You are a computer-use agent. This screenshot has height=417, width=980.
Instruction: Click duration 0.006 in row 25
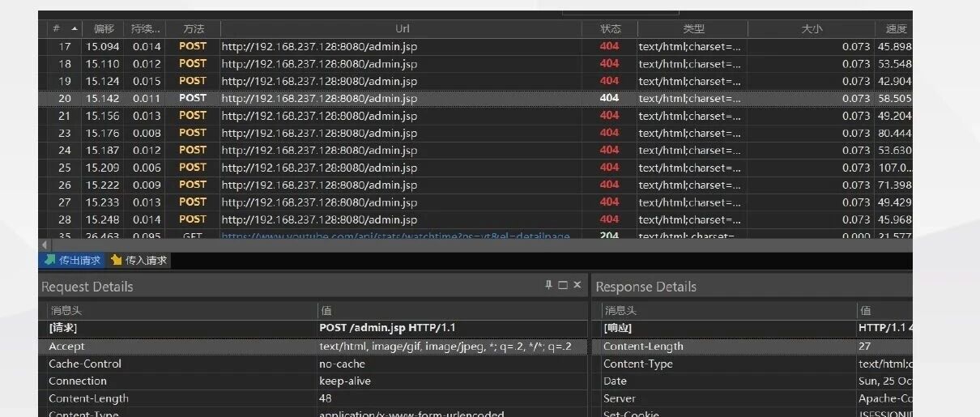click(147, 168)
